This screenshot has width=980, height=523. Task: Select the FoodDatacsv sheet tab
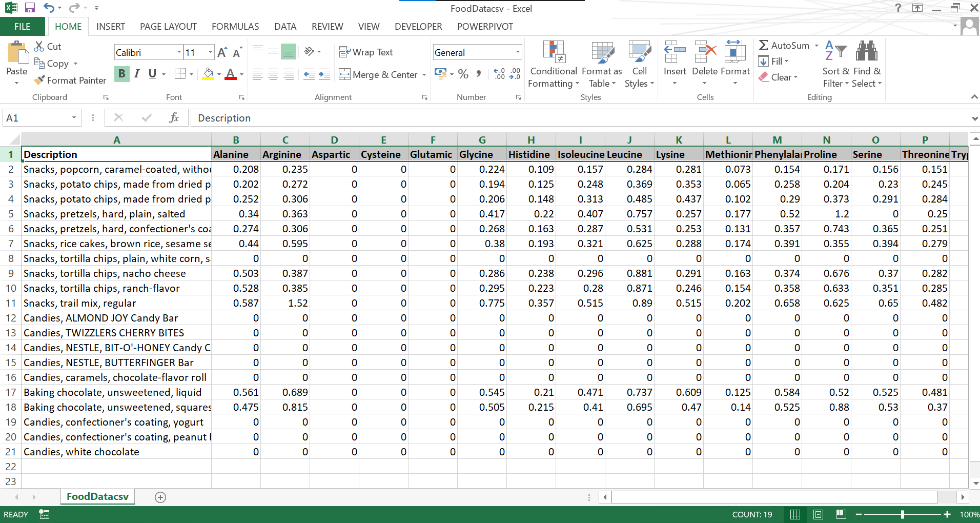coord(97,496)
